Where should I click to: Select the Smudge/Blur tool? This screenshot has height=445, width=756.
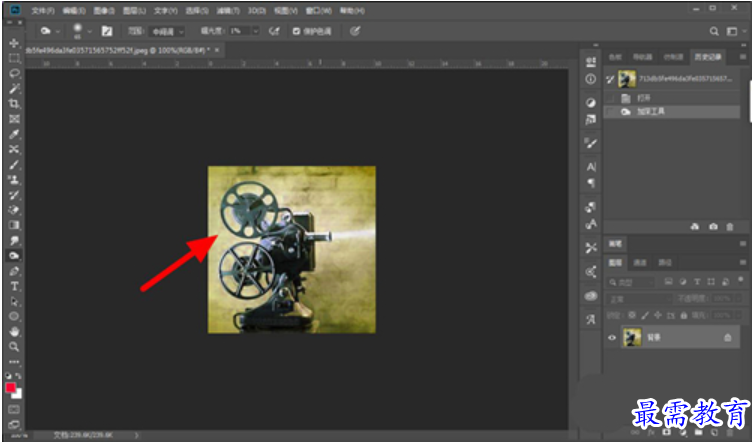coord(14,241)
